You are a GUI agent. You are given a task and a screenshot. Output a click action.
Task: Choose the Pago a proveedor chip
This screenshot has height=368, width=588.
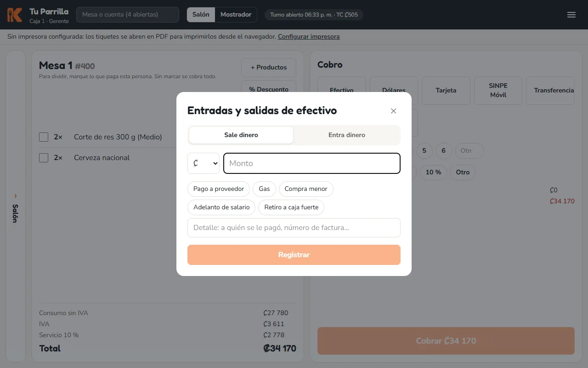[219, 189]
